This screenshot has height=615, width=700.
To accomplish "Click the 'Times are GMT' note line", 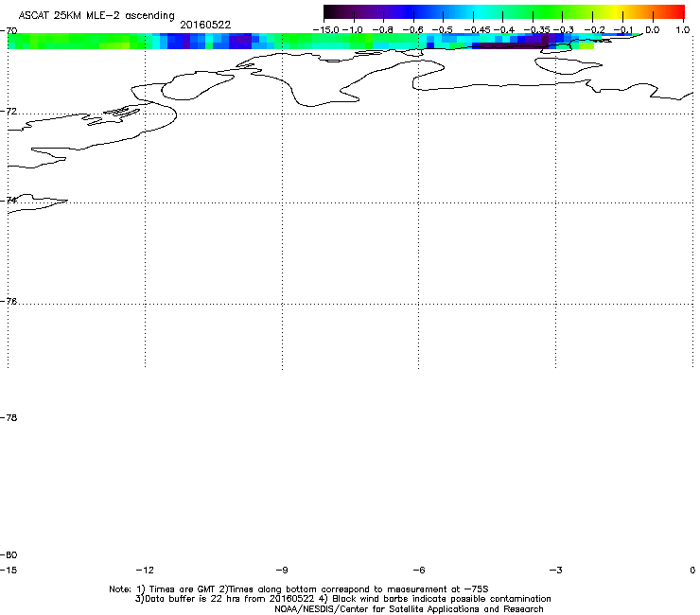I will [299, 589].
